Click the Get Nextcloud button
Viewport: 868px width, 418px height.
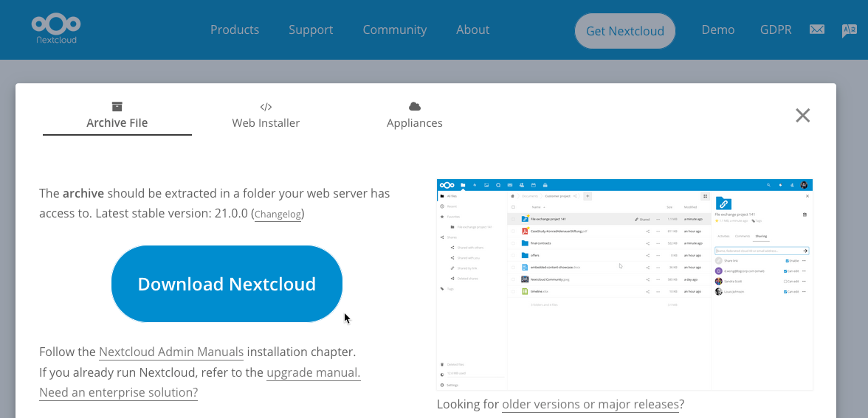click(x=625, y=31)
